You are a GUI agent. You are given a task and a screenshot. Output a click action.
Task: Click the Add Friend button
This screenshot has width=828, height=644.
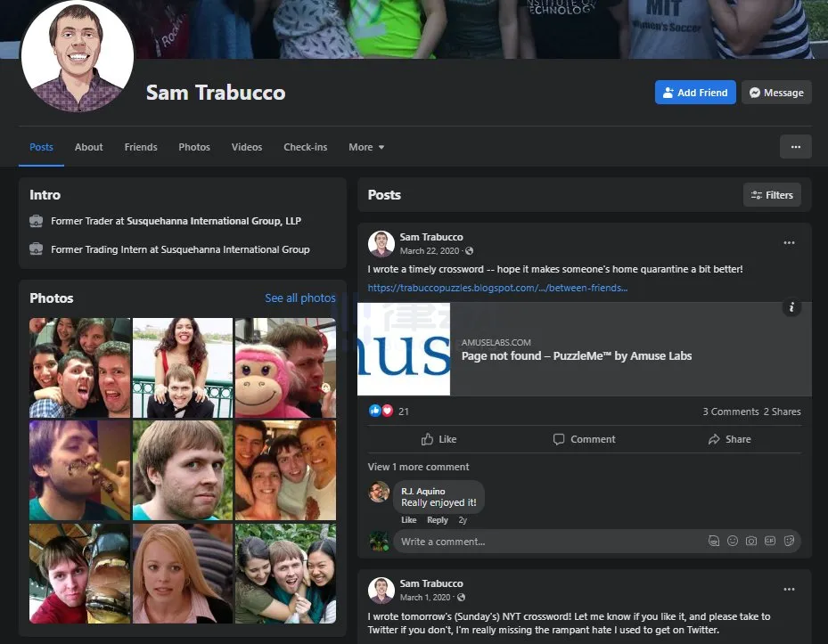click(x=694, y=93)
